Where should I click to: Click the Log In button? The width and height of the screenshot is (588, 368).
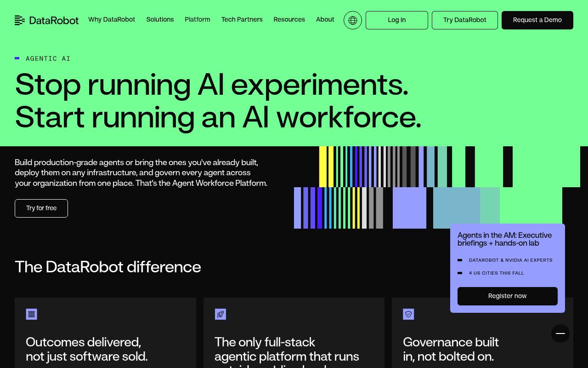(397, 20)
